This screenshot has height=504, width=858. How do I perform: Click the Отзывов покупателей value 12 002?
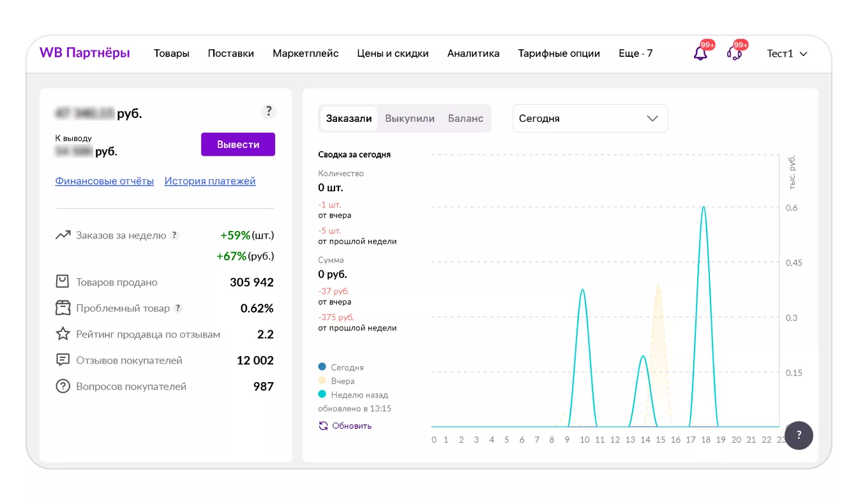tap(255, 360)
